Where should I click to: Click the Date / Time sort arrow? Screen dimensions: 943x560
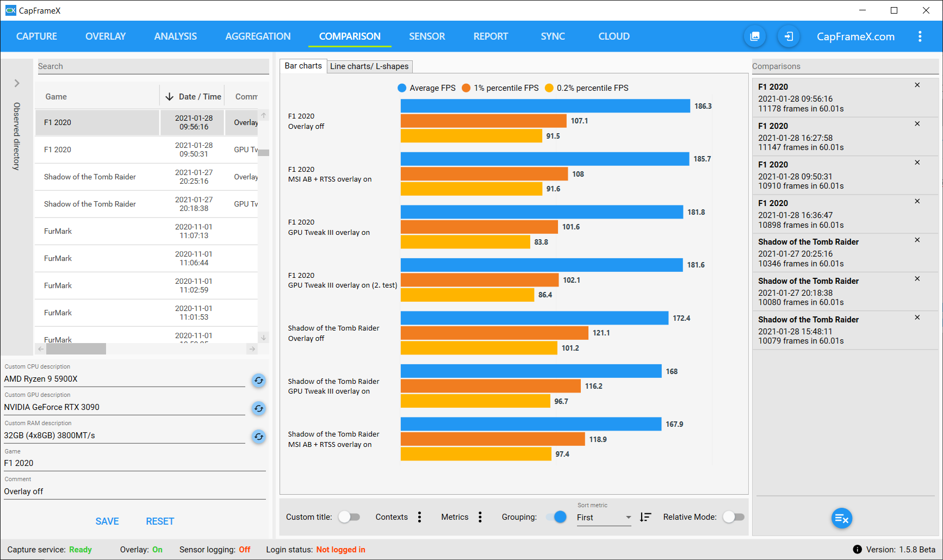click(169, 97)
